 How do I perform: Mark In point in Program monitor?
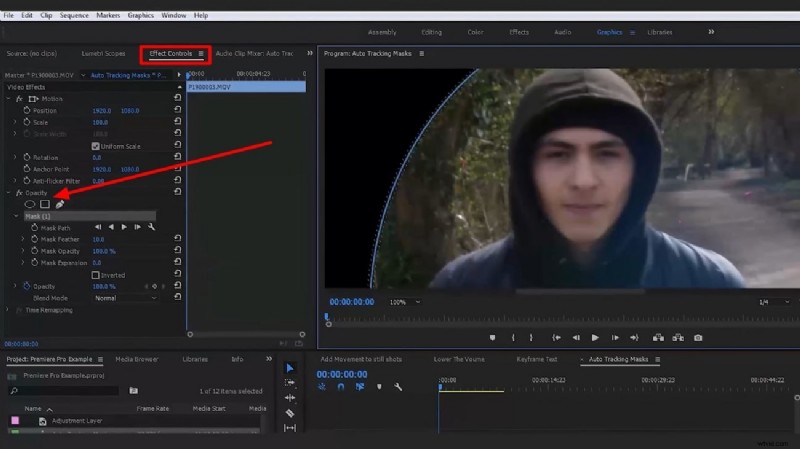pyautogui.click(x=513, y=338)
